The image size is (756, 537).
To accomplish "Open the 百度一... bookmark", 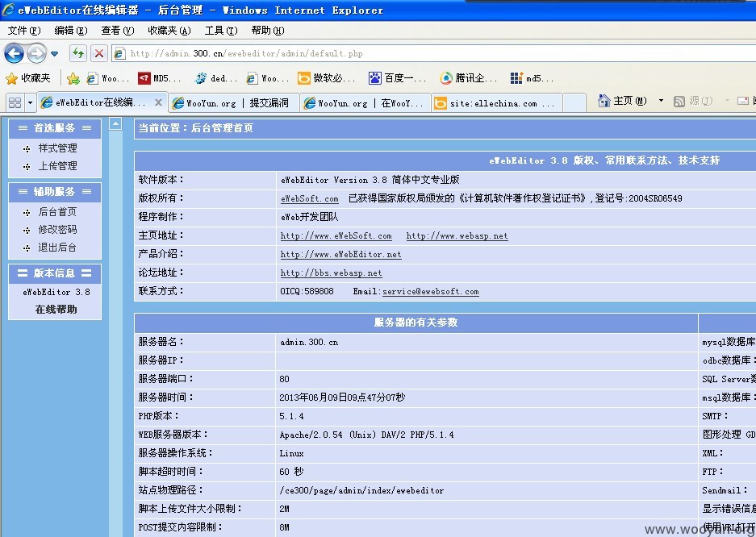I will click(x=397, y=78).
